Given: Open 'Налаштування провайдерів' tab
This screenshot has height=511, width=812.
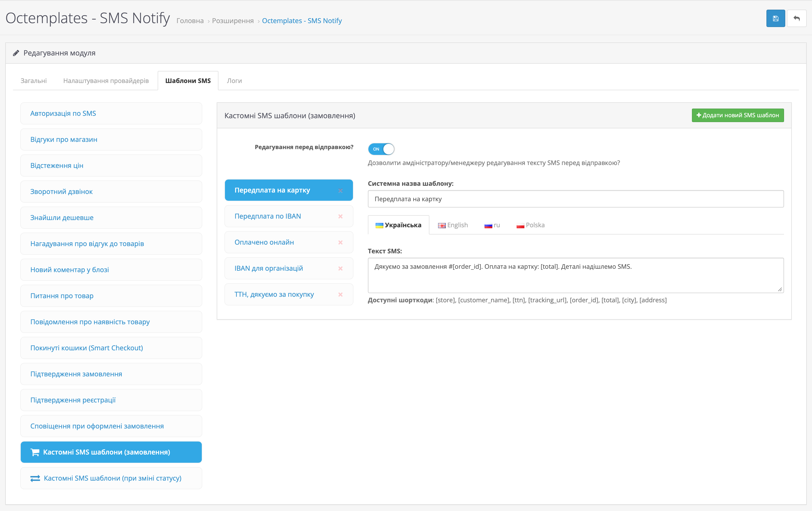Looking at the screenshot, I should (x=106, y=81).
